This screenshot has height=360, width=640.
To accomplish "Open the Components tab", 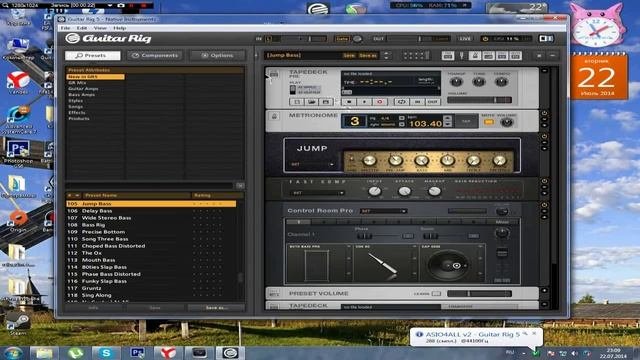I will (155, 55).
